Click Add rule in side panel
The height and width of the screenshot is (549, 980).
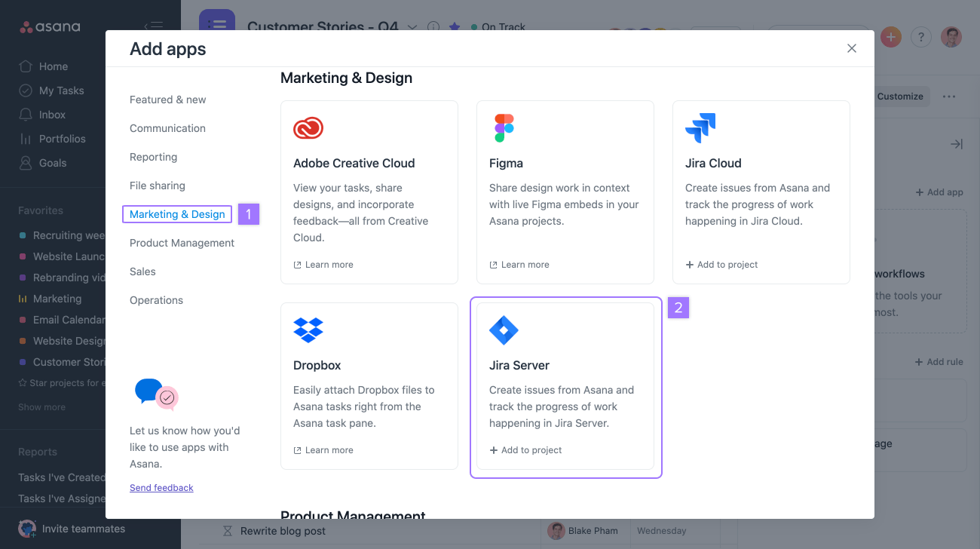click(x=939, y=362)
